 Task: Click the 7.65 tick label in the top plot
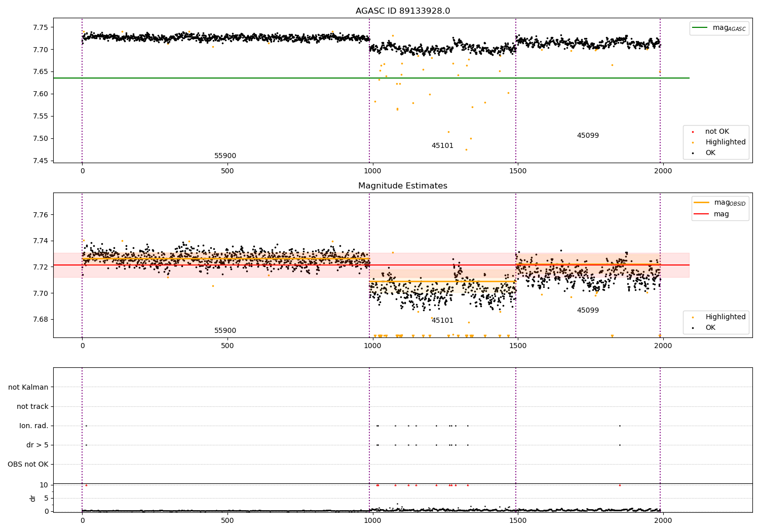tap(40, 72)
